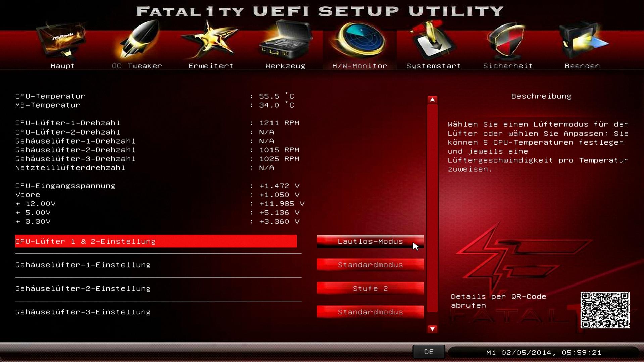The image size is (644, 362).
Task: Select CPU-Lüfter 1 & 2-Einstellung row
Action: (x=156, y=241)
